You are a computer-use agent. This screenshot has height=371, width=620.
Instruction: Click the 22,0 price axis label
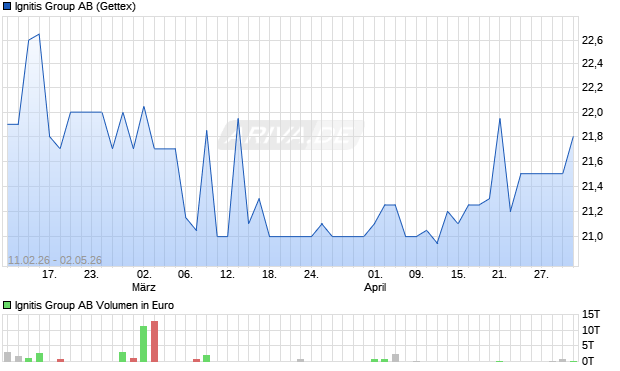[592, 113]
